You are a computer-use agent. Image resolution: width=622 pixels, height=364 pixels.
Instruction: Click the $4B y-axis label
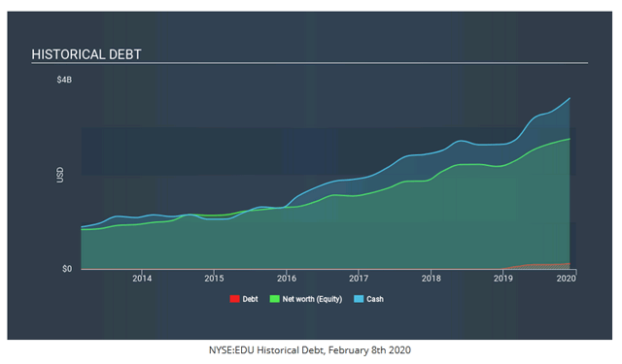pos(64,80)
